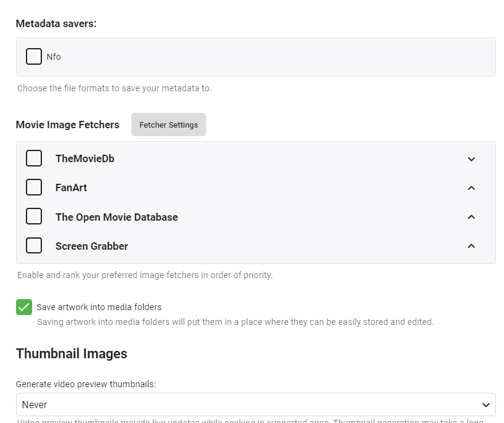The height and width of the screenshot is (423, 504).
Task: Turn on the Screen Grabber checkbox
Action: [x=34, y=246]
